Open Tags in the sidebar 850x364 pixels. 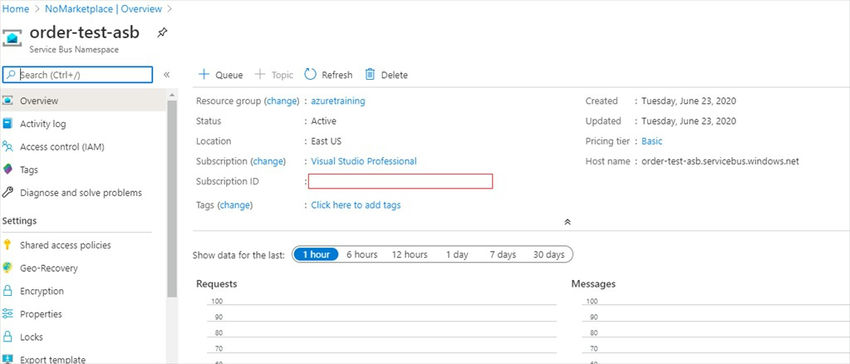click(29, 170)
